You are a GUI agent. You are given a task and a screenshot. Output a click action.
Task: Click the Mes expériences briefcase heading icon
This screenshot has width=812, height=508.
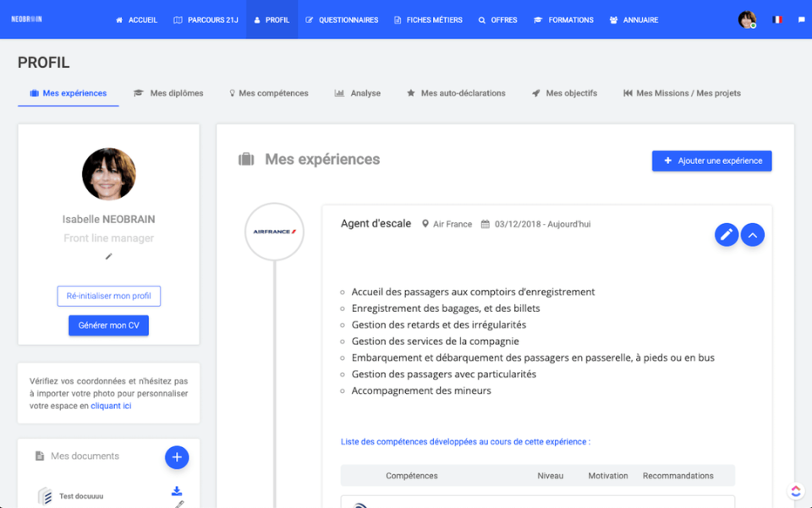[246, 160]
